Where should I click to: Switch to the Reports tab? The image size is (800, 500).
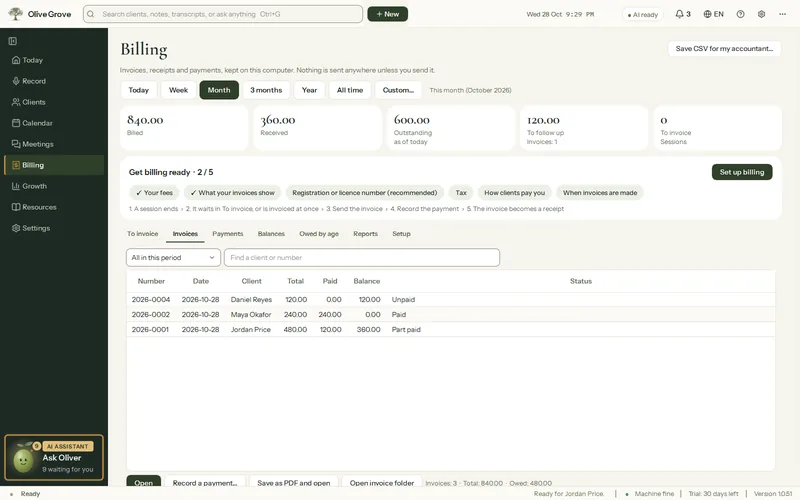365,234
